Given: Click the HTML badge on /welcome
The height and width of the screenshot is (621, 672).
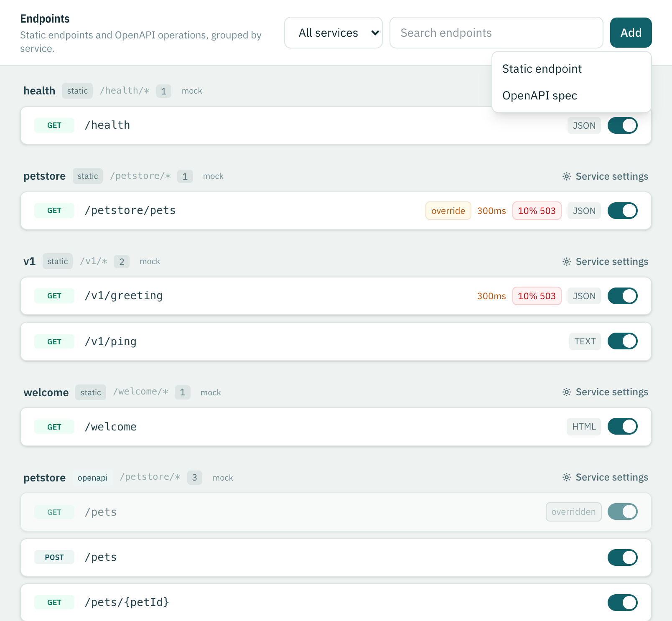Looking at the screenshot, I should tap(584, 426).
